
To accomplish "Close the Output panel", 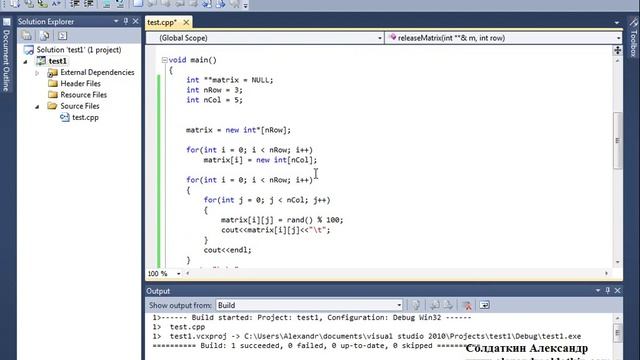I will coord(617,290).
